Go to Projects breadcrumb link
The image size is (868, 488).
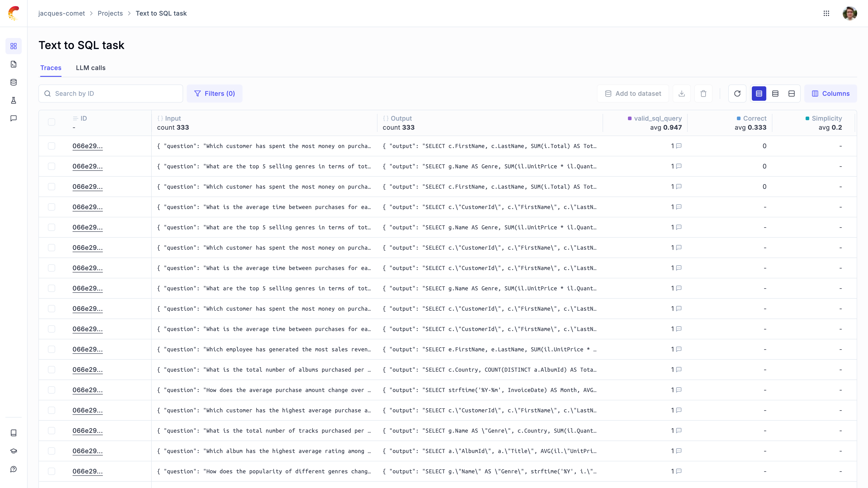pos(110,14)
